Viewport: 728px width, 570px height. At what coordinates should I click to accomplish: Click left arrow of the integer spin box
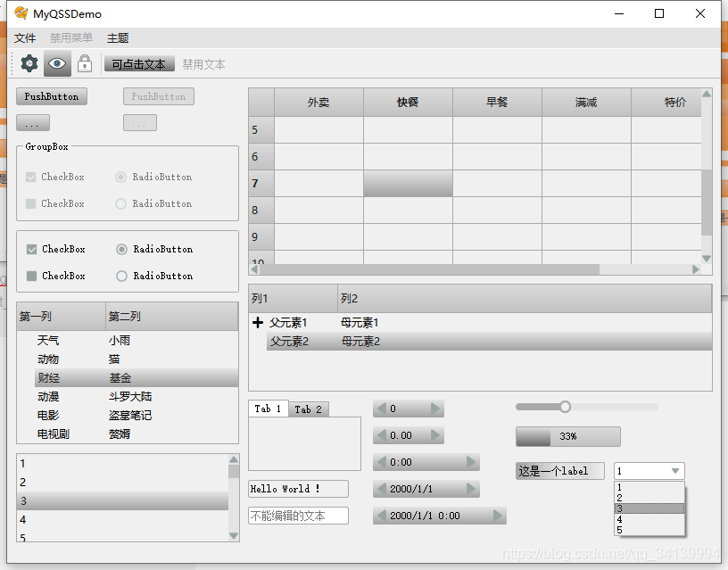tap(381, 409)
